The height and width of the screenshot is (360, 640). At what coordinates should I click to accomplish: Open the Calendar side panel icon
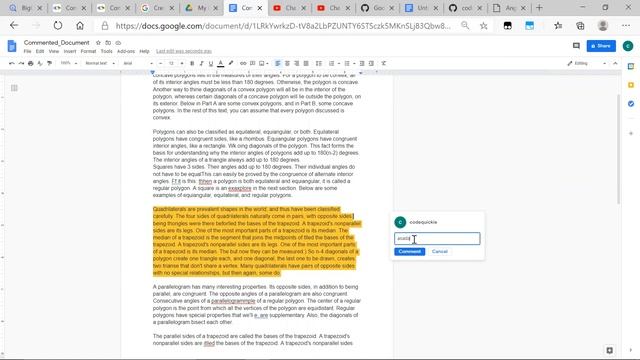631,66
